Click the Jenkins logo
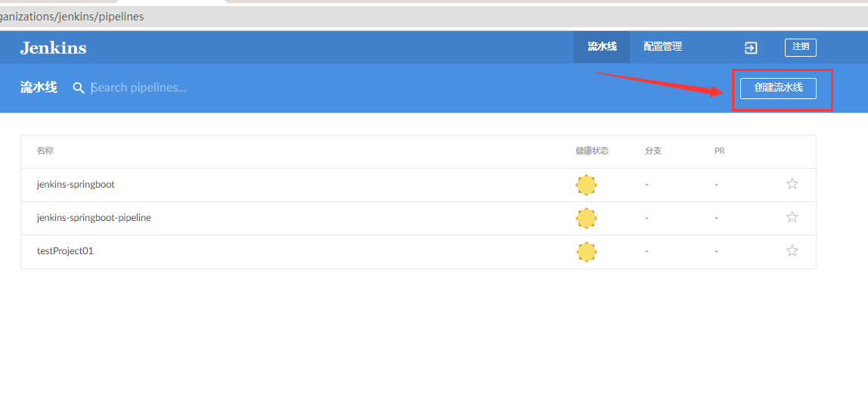Viewport: 868px width, 395px height. click(x=53, y=48)
